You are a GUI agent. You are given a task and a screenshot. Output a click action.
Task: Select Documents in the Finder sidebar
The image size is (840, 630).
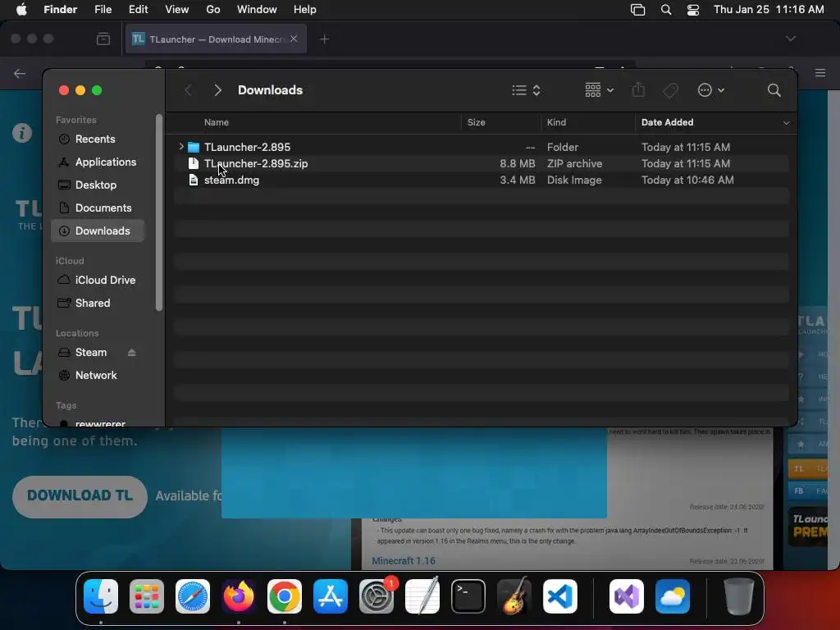point(98,208)
